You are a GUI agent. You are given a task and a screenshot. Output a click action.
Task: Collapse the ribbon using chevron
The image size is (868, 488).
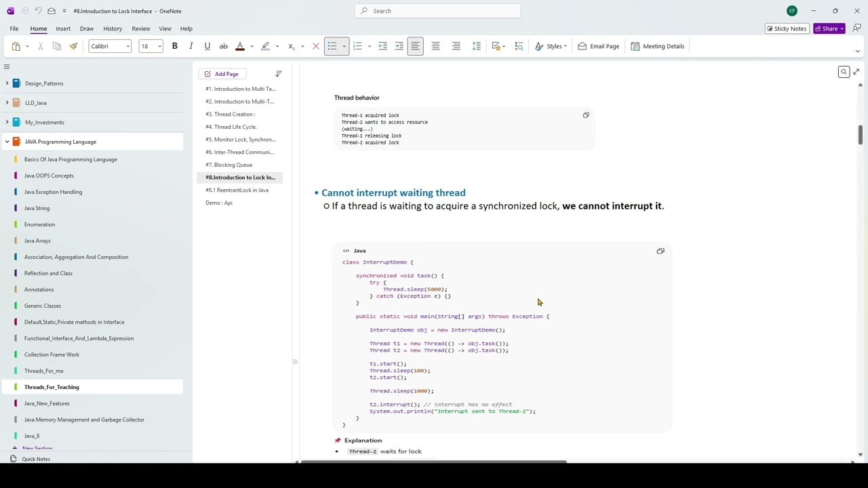click(x=857, y=51)
